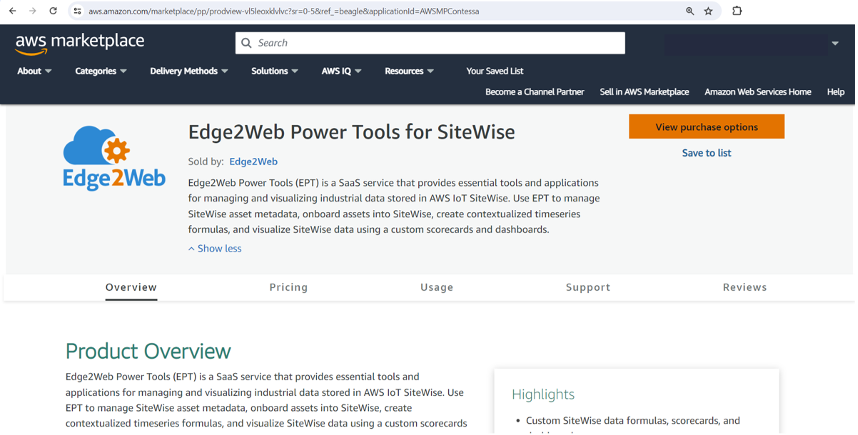Click the Product Overview heading

click(148, 351)
